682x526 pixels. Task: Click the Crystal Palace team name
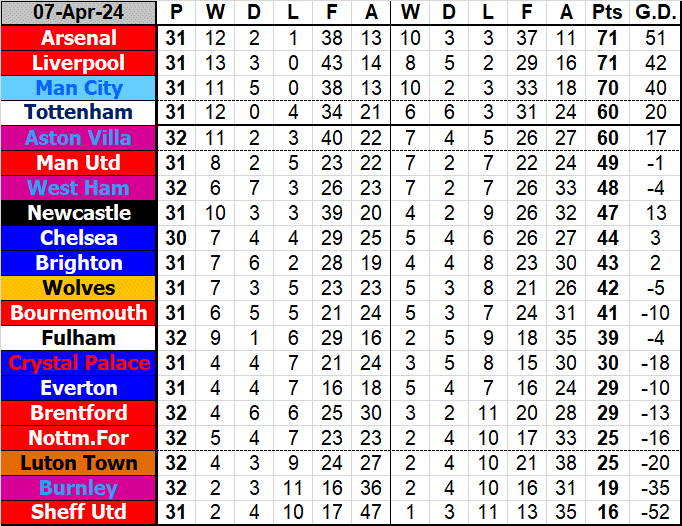[x=79, y=363]
